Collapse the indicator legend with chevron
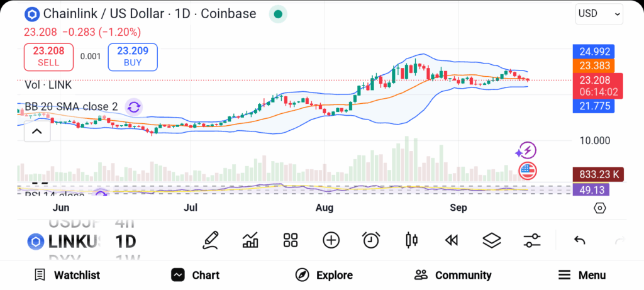644x290 pixels. (x=36, y=131)
